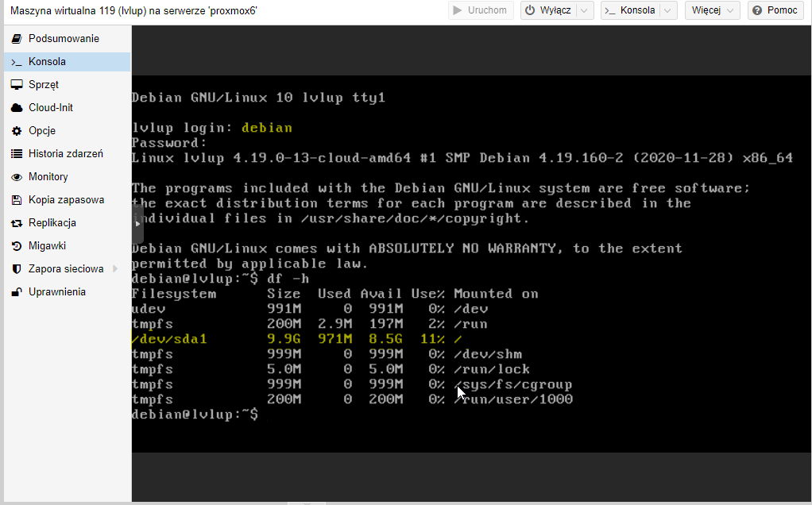
Task: Click the Podsumowanie book icon
Action: (x=17, y=39)
